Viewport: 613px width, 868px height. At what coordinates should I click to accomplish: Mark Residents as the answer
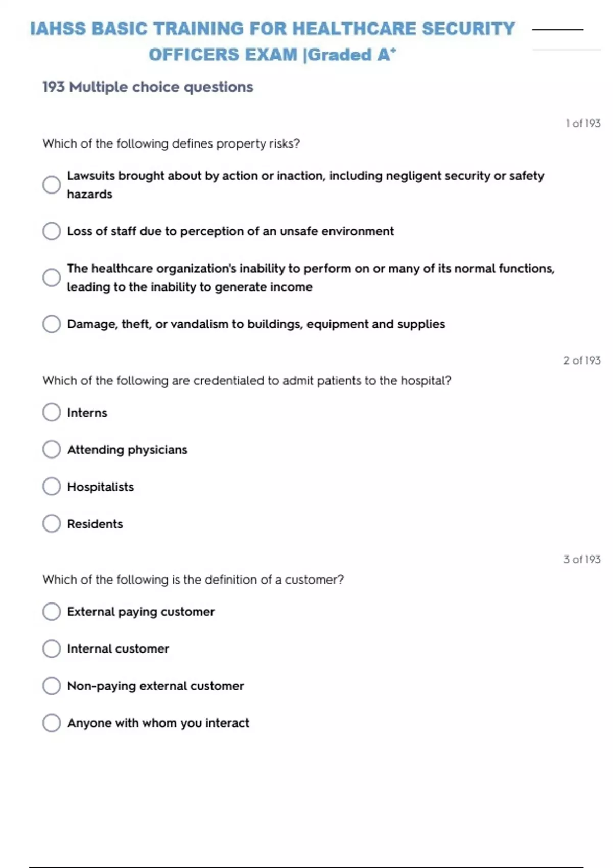point(52,524)
